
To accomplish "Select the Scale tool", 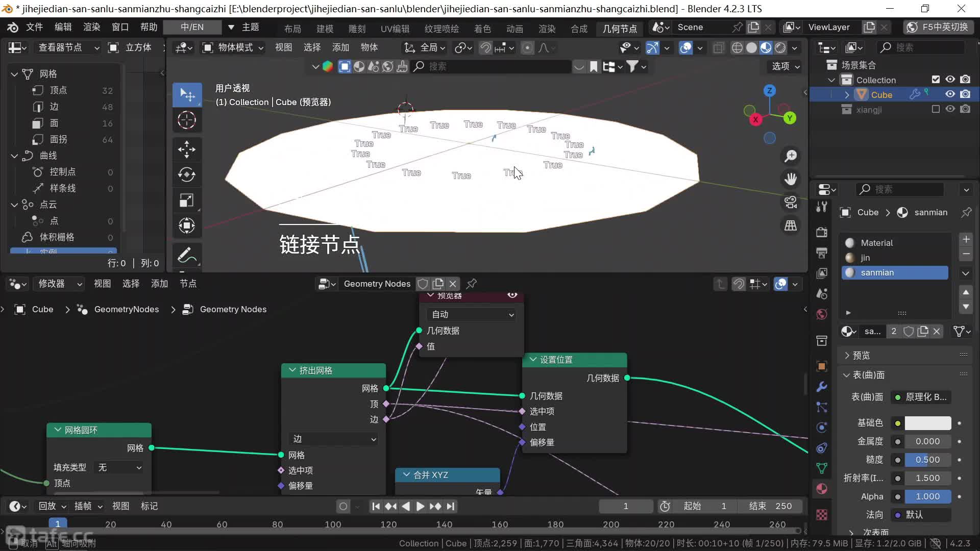I will click(187, 200).
